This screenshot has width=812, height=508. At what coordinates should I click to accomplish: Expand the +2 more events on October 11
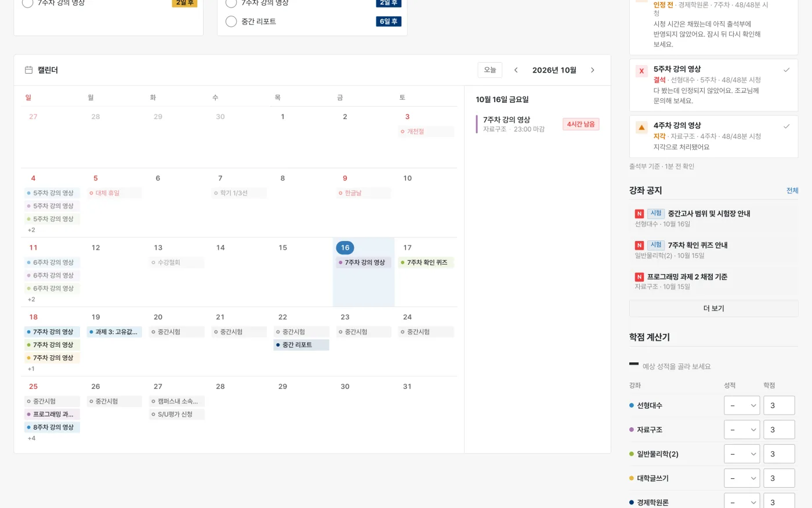[x=31, y=300]
